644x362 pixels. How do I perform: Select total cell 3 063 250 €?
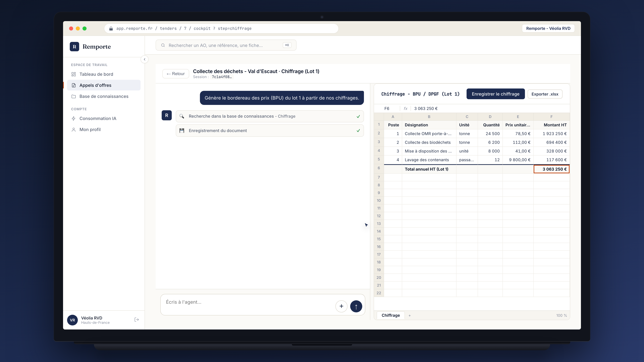(x=551, y=169)
